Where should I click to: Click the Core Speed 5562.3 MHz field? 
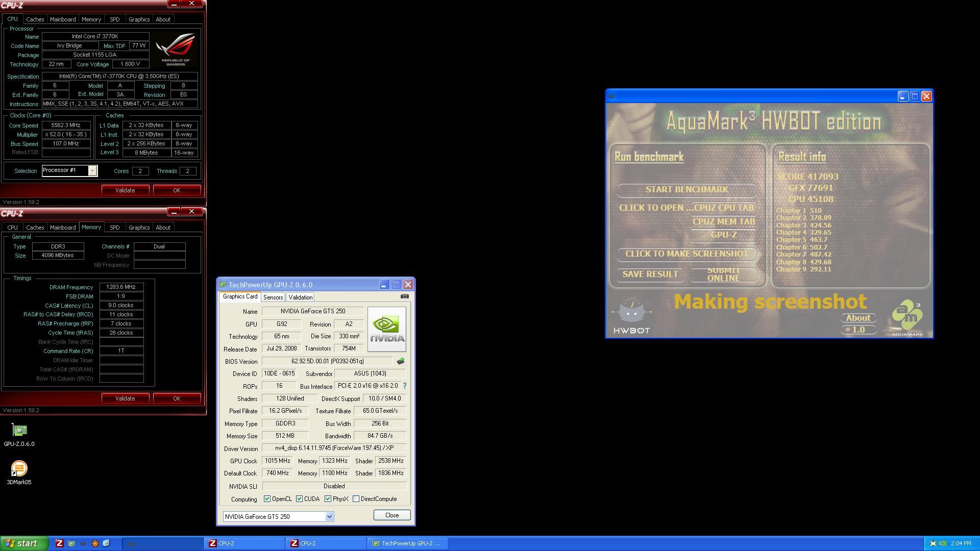tap(66, 126)
